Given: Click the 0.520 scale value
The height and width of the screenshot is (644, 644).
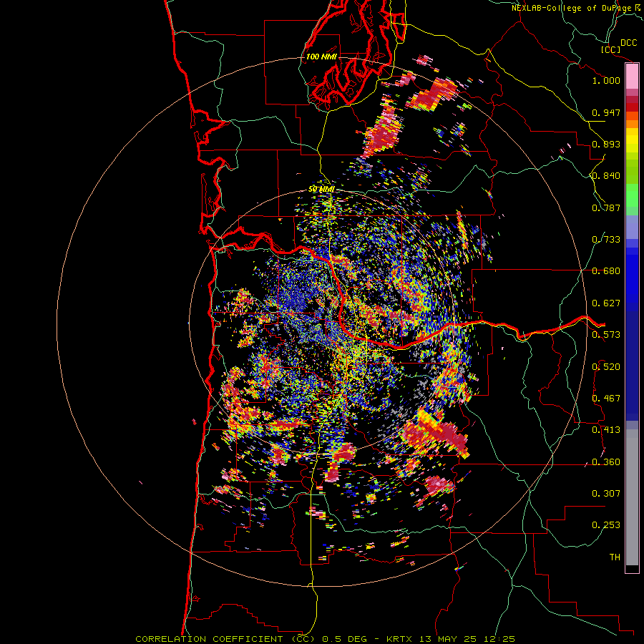Looking at the screenshot, I should pyautogui.click(x=606, y=367).
